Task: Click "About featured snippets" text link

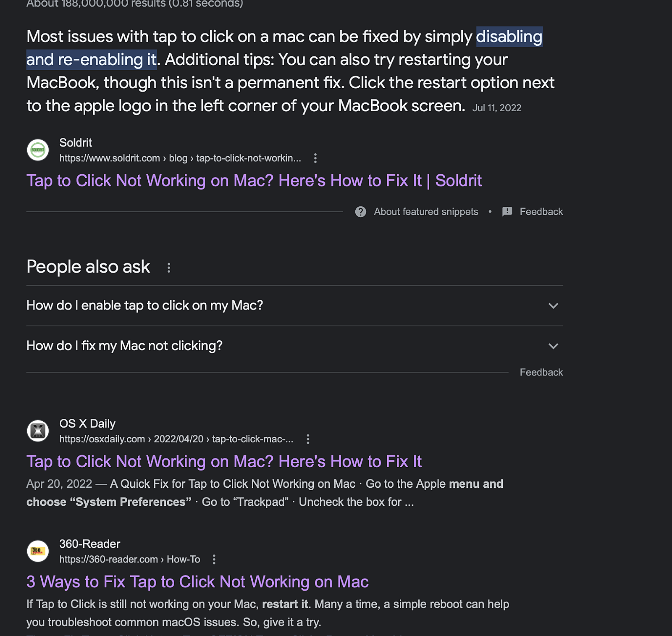Action: (x=426, y=212)
